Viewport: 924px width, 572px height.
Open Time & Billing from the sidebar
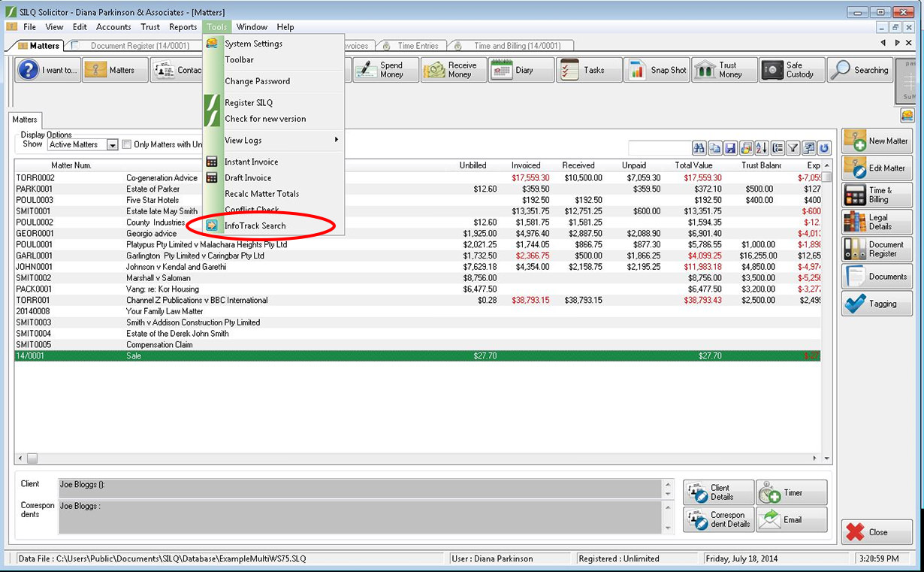pos(877,195)
